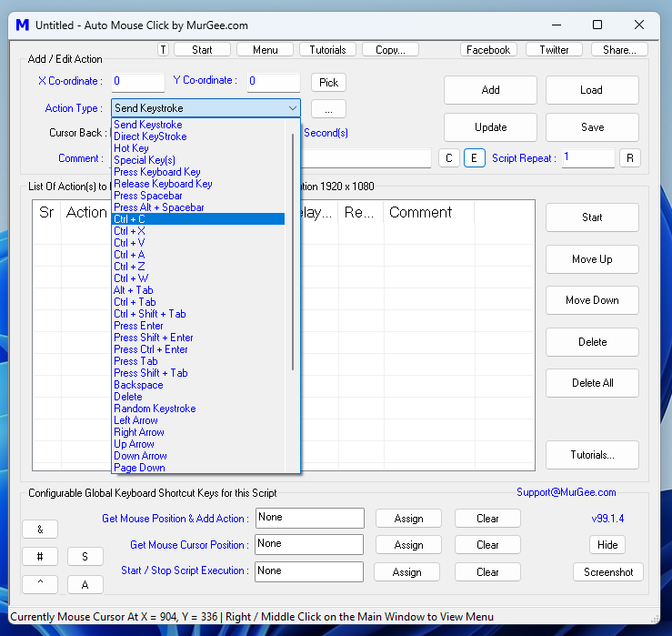This screenshot has width=672, height=636.
Task: Click the C button next to comment field
Action: point(448,158)
